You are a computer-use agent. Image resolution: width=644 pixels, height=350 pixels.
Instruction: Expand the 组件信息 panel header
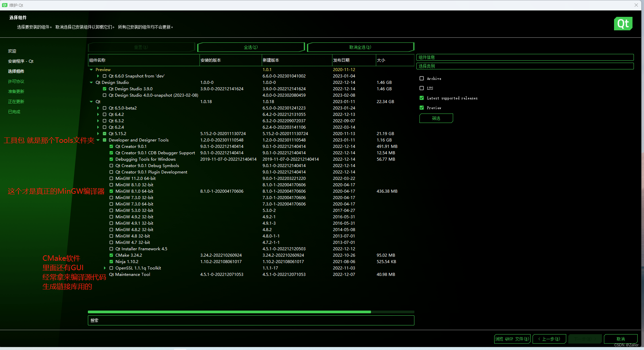pyautogui.click(x=525, y=57)
